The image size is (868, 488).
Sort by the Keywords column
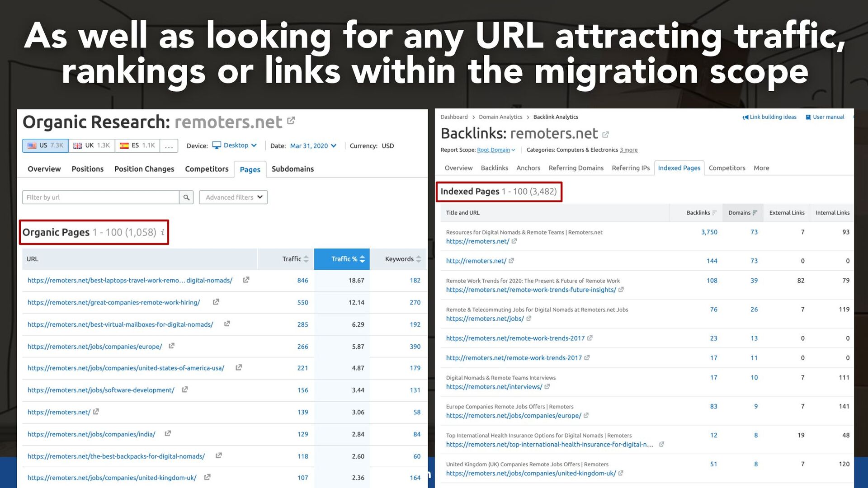coord(403,259)
